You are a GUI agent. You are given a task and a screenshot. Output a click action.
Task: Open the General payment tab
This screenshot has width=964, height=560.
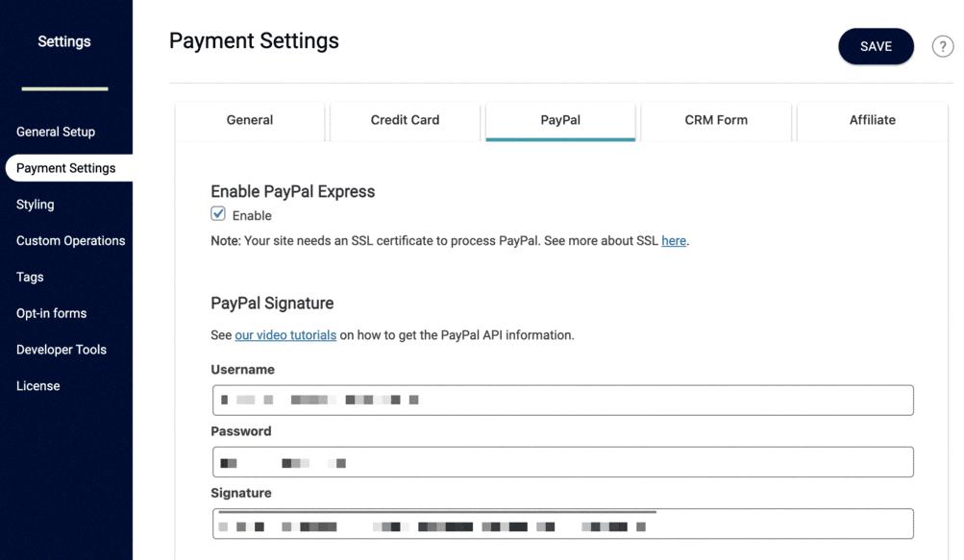(x=249, y=119)
